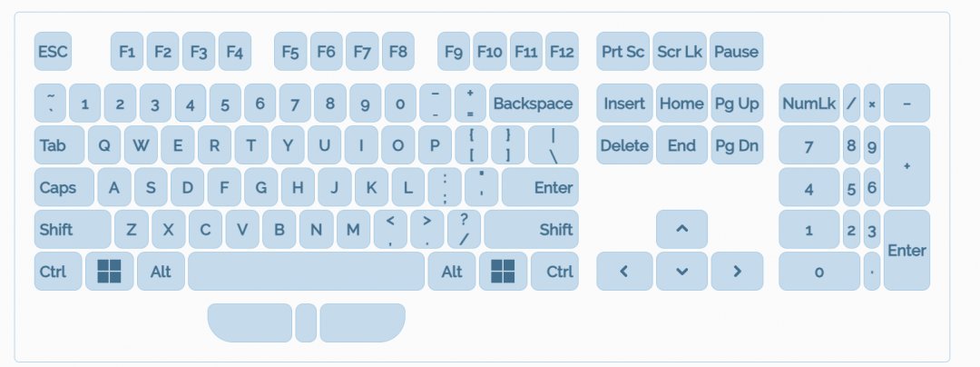Click the numpad multiply key

tap(872, 104)
